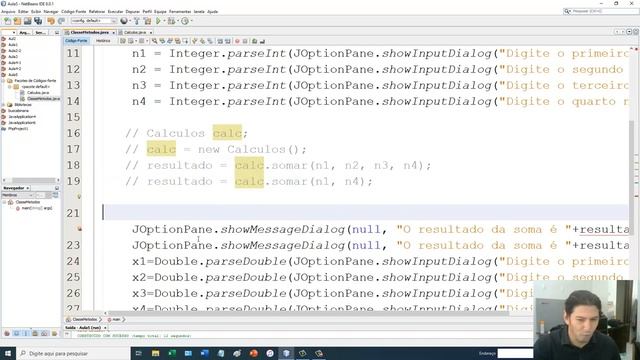This screenshot has width=640, height=360.
Task: Click the error hint icon in gutter
Action: [79, 229]
